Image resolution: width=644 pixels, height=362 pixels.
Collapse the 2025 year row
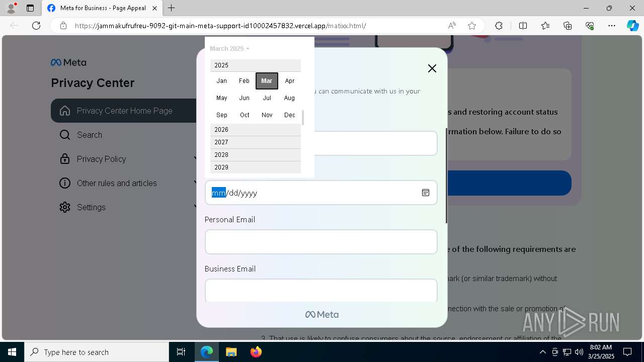click(x=256, y=65)
